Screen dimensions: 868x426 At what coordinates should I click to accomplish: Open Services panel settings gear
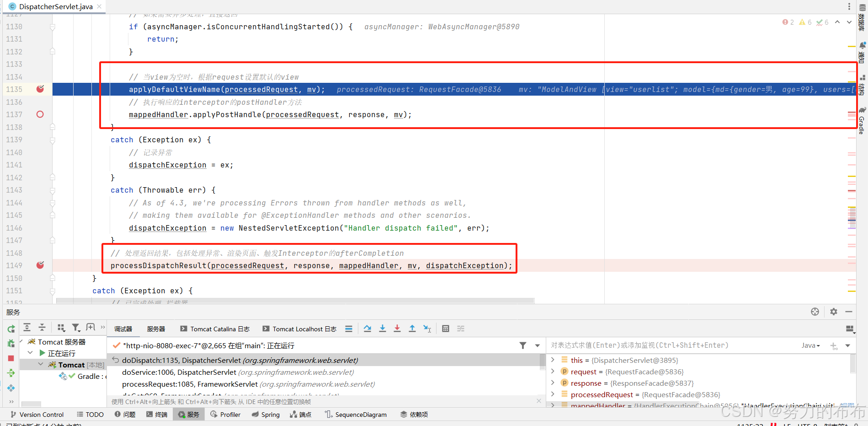[834, 312]
